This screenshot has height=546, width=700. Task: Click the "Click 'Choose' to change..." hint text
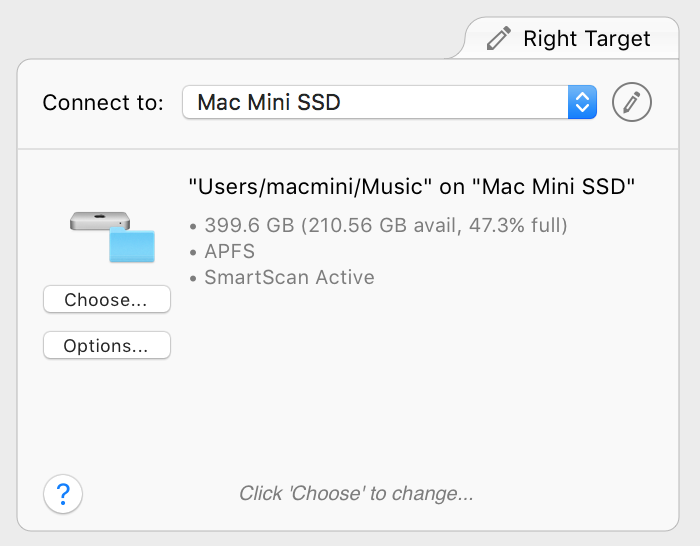[x=356, y=493]
